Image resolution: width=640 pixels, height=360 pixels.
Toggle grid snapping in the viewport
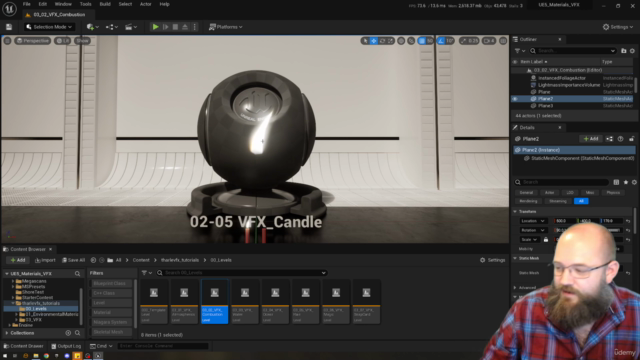point(422,41)
